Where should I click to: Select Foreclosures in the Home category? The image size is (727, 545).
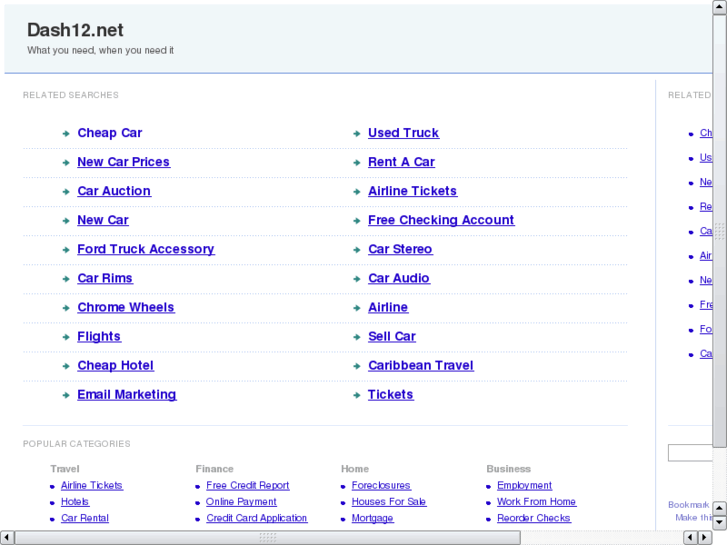[381, 486]
